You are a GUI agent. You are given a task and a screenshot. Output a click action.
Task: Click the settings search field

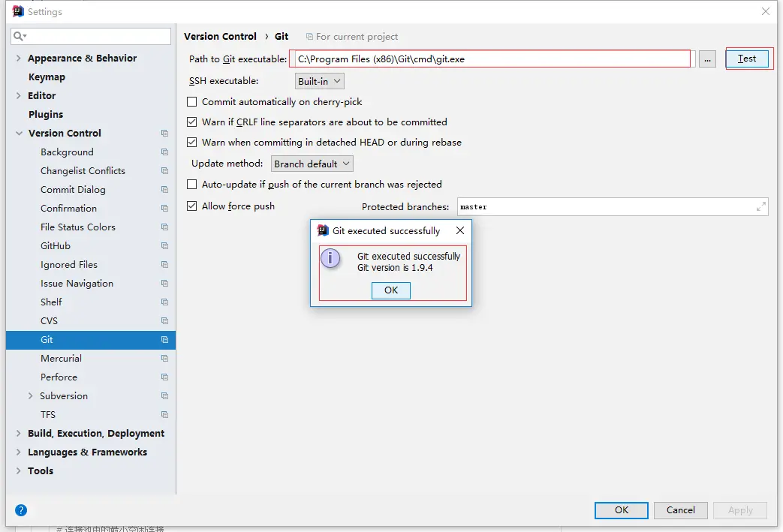coord(91,36)
